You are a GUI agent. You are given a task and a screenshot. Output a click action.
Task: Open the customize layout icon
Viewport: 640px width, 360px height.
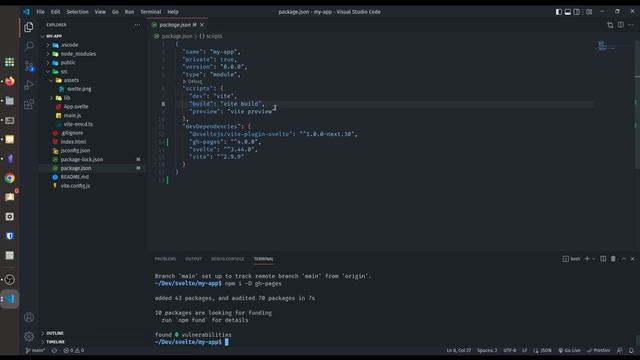589,12
